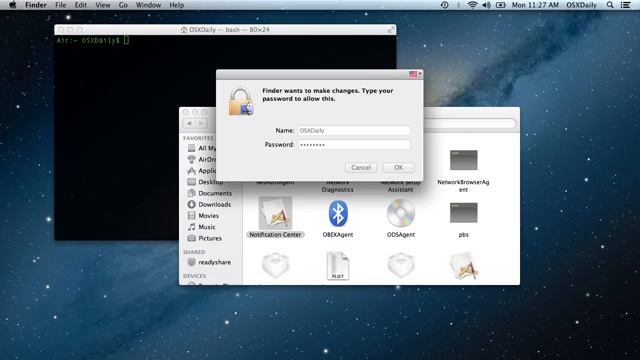This screenshot has width=640, height=360.
Task: Click the Name field containing OSXDaily
Action: (x=353, y=131)
